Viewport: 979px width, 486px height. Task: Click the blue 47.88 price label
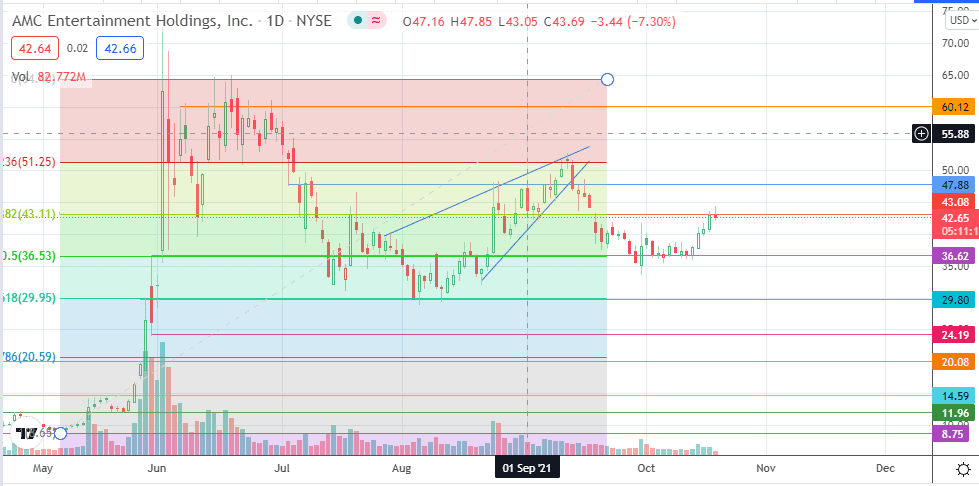pos(955,184)
